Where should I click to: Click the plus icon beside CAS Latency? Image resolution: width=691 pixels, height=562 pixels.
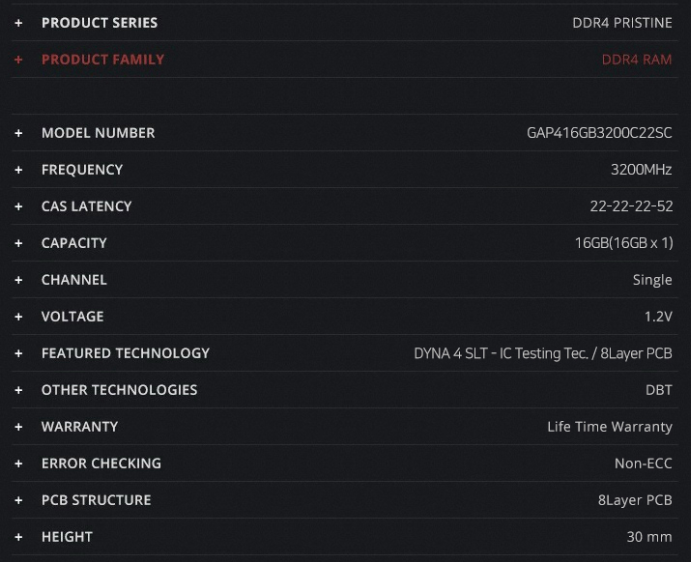(19, 206)
